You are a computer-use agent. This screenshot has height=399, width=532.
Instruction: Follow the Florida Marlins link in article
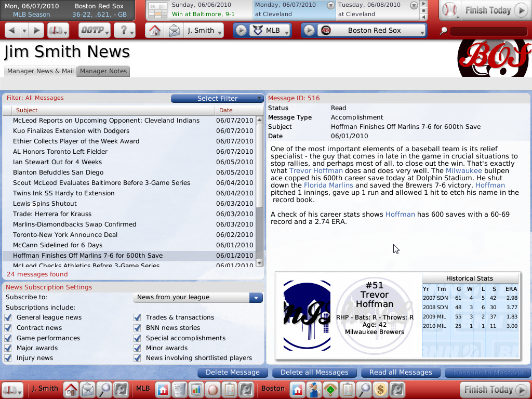[328, 185]
